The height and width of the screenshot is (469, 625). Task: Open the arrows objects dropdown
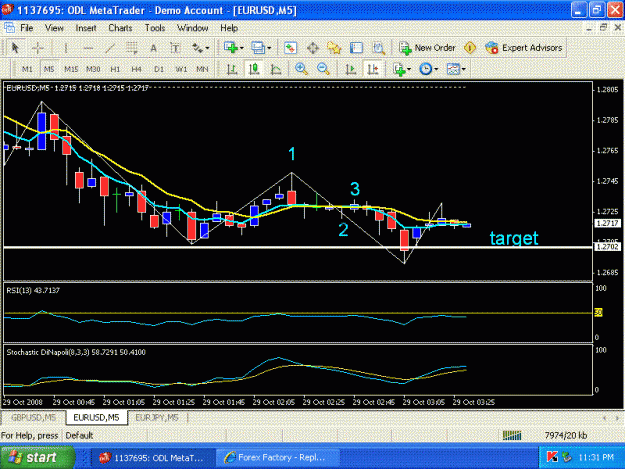200,49
